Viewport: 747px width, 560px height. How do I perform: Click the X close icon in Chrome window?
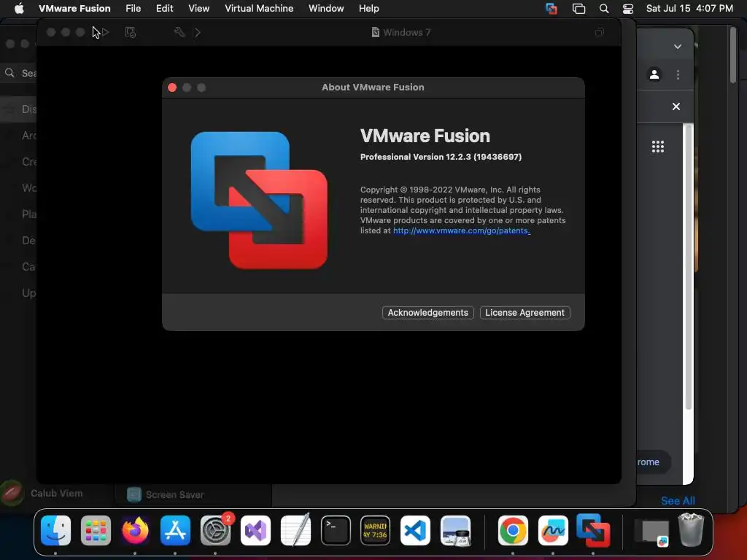676,106
